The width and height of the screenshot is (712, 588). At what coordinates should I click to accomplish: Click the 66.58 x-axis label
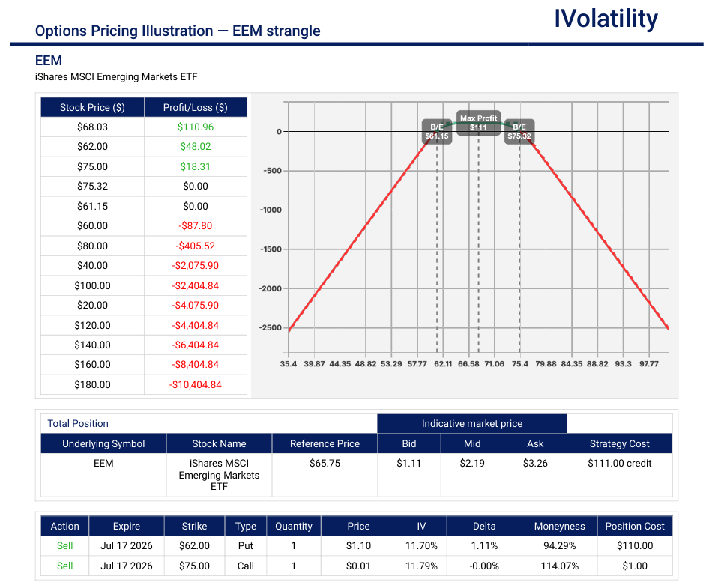(x=468, y=364)
